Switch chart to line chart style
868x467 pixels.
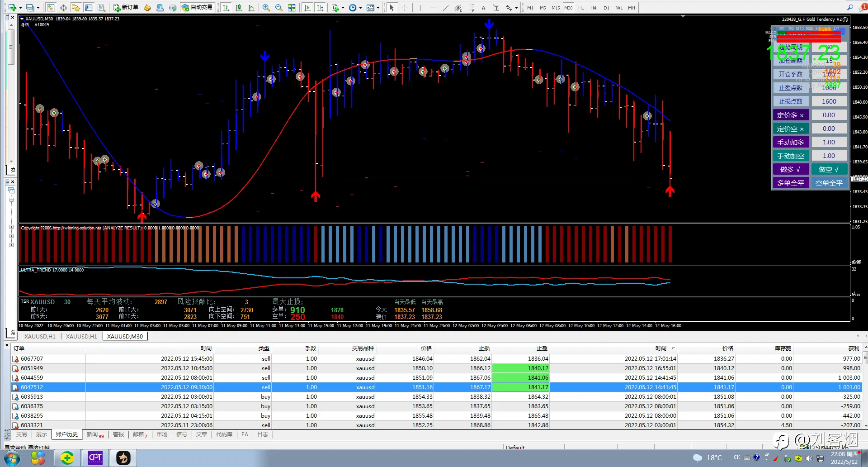coord(251,8)
